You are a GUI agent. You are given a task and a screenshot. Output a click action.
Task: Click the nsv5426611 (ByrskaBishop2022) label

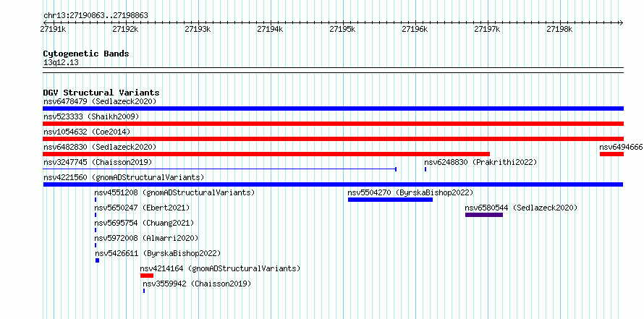(x=158, y=253)
